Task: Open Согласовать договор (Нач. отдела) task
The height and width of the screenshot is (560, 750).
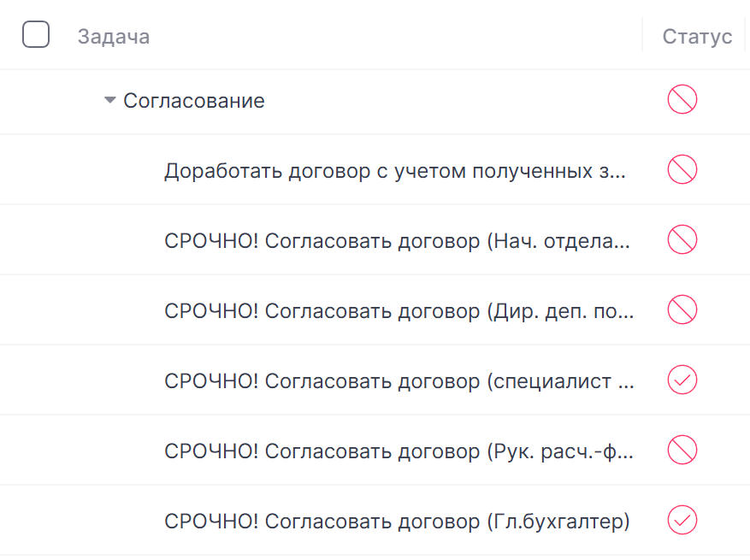Action: [x=397, y=241]
